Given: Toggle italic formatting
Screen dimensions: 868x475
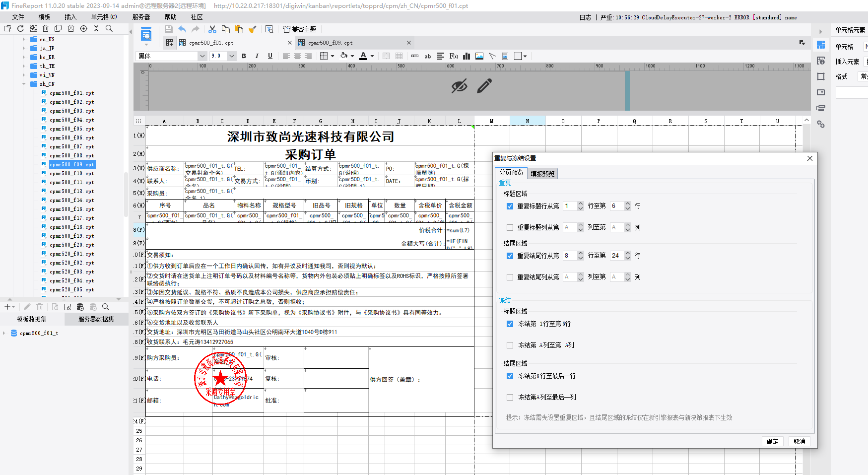Looking at the screenshot, I should point(257,56).
